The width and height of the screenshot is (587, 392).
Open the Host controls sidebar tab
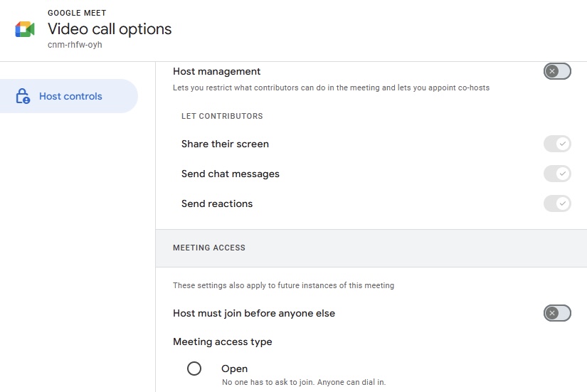(x=69, y=96)
